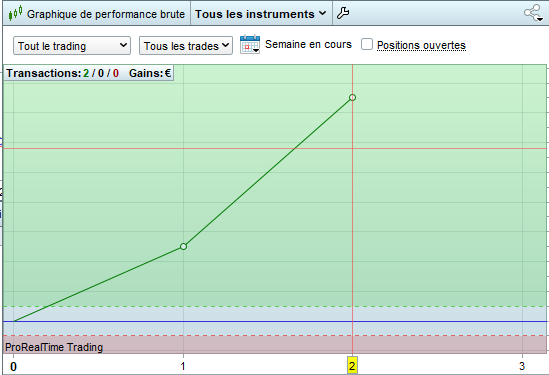Click the ProRealTime Trading label in chart
Image resolution: width=549 pixels, height=375 pixels.
(x=54, y=347)
